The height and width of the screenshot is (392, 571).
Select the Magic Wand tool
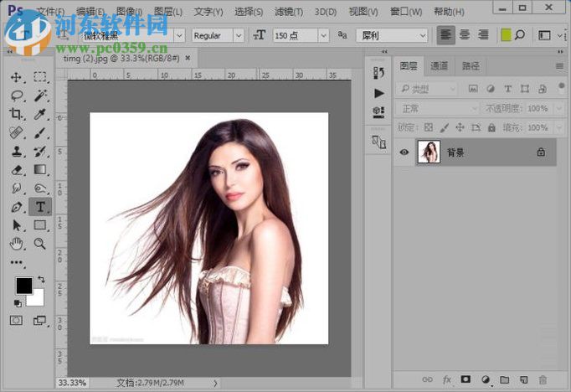coord(40,95)
